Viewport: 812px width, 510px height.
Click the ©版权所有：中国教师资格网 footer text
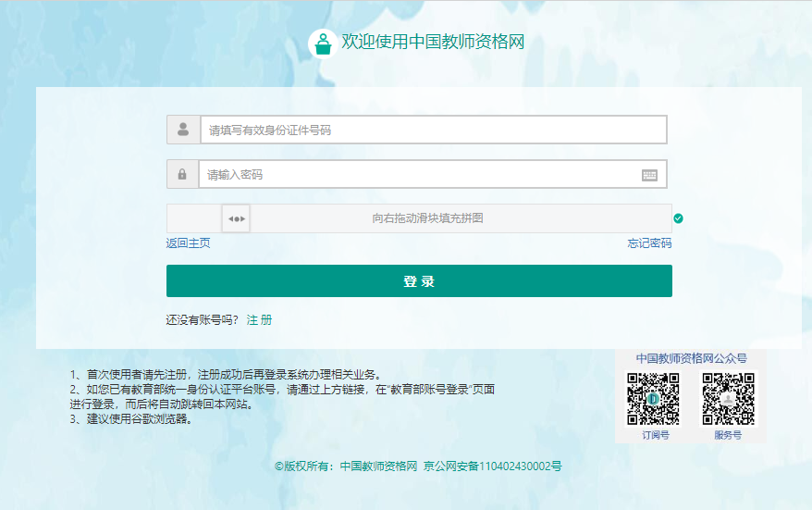pyautogui.click(x=346, y=466)
